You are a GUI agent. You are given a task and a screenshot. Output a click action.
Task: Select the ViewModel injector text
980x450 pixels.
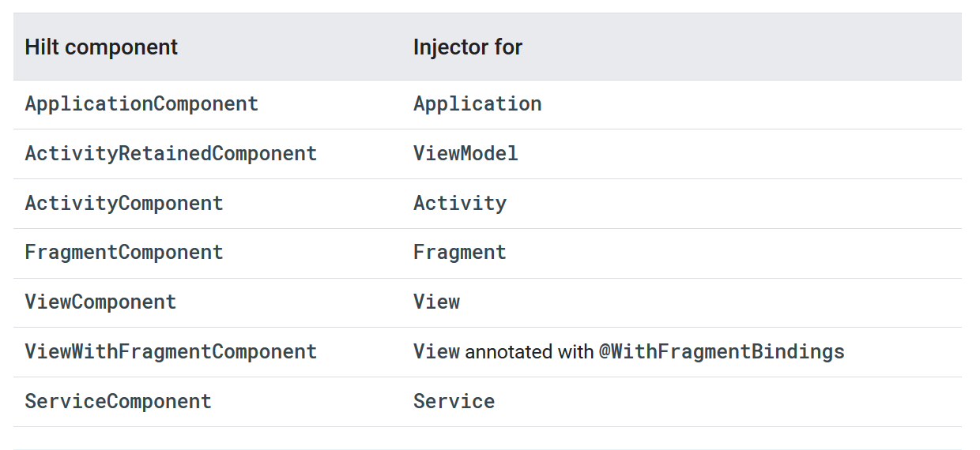pyautogui.click(x=465, y=153)
